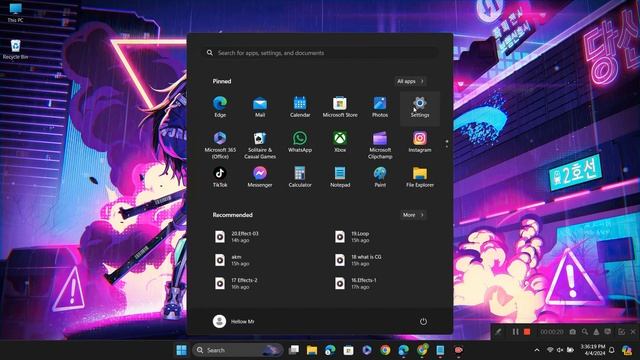
Task: Open the Photos app
Action: click(380, 107)
